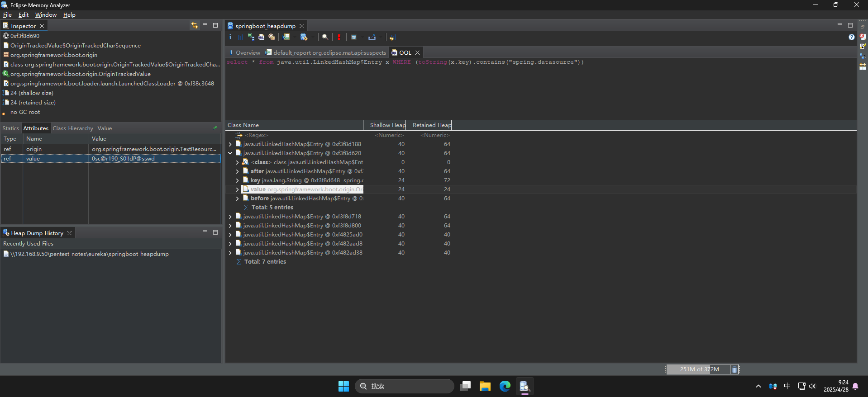Open the Calculate retained size dropdown arrow
Viewport: 868px width, 397px height.
pos(362,37)
